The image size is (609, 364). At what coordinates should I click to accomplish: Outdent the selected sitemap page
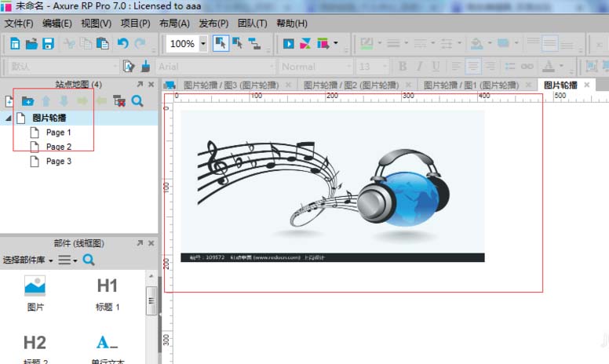coord(101,101)
